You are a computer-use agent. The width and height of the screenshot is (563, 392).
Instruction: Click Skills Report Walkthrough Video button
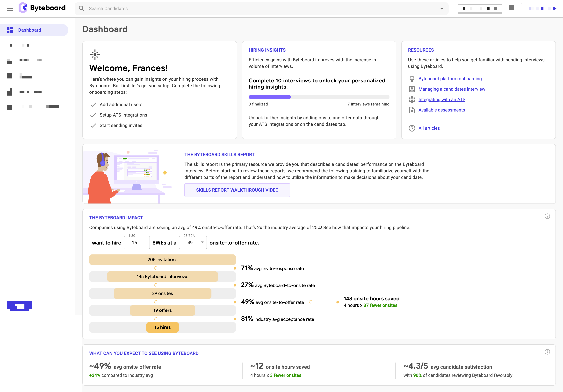tap(237, 190)
